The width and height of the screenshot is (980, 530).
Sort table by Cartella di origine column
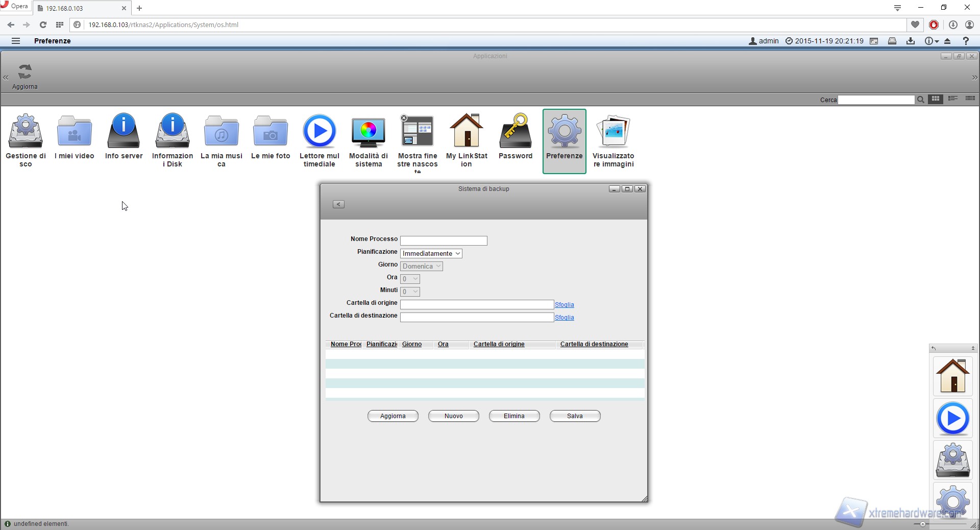[x=499, y=344]
